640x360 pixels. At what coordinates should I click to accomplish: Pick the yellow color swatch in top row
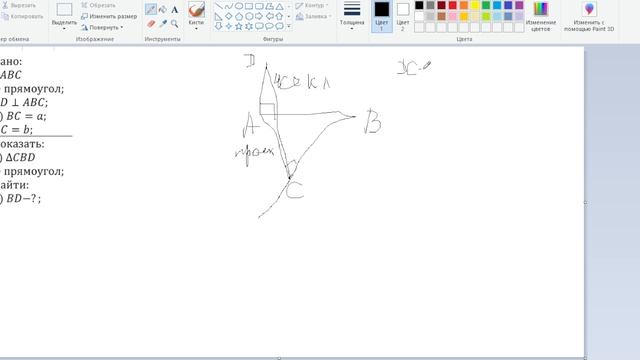click(x=475, y=5)
